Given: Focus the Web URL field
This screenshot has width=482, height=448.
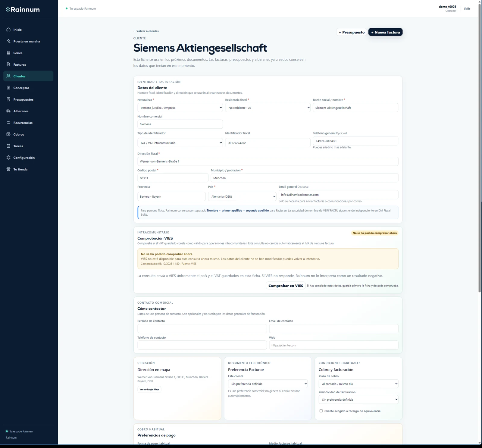Looking at the screenshot, I should click(333, 345).
